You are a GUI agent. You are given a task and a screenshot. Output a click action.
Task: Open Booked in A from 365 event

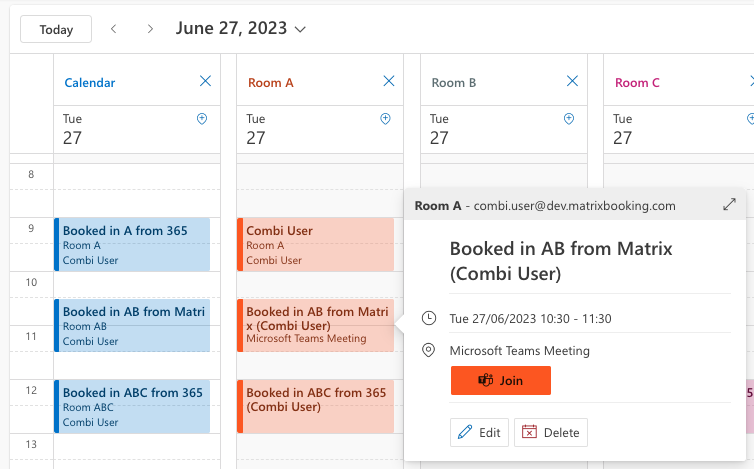(x=132, y=244)
